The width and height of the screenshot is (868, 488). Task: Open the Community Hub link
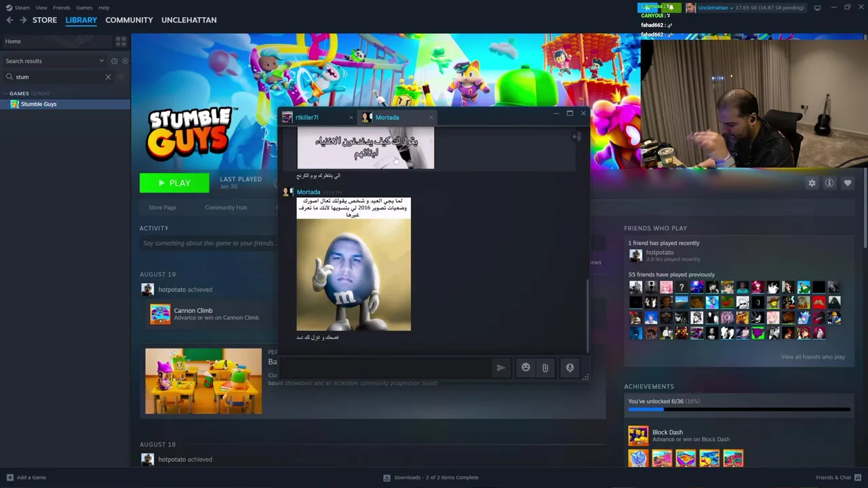(226, 207)
